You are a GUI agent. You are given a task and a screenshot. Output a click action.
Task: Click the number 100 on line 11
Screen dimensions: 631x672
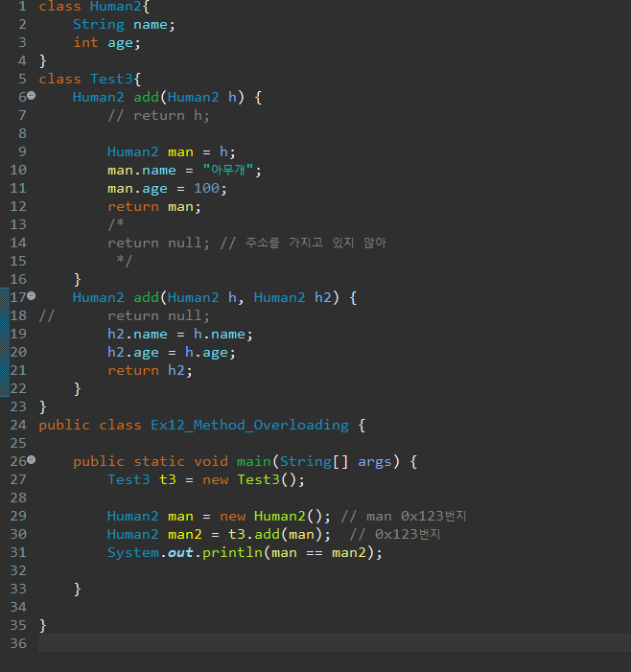(206, 188)
